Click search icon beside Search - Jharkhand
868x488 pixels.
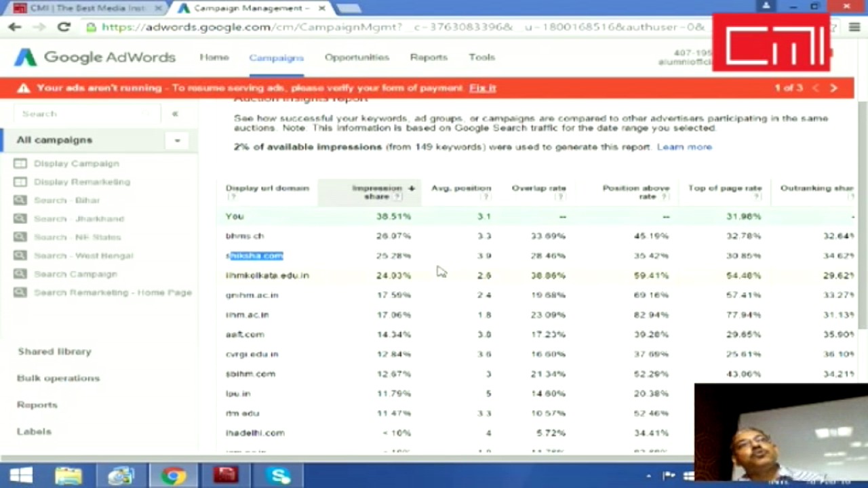click(x=20, y=218)
